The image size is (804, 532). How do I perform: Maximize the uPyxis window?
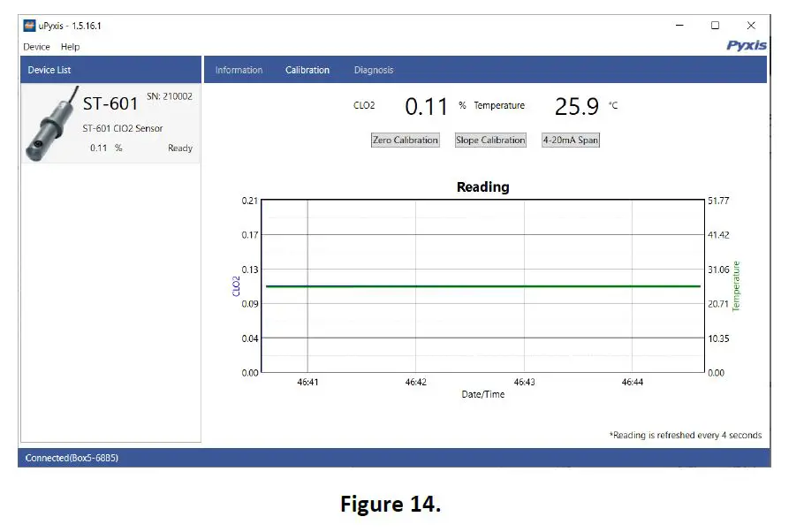coord(715,25)
